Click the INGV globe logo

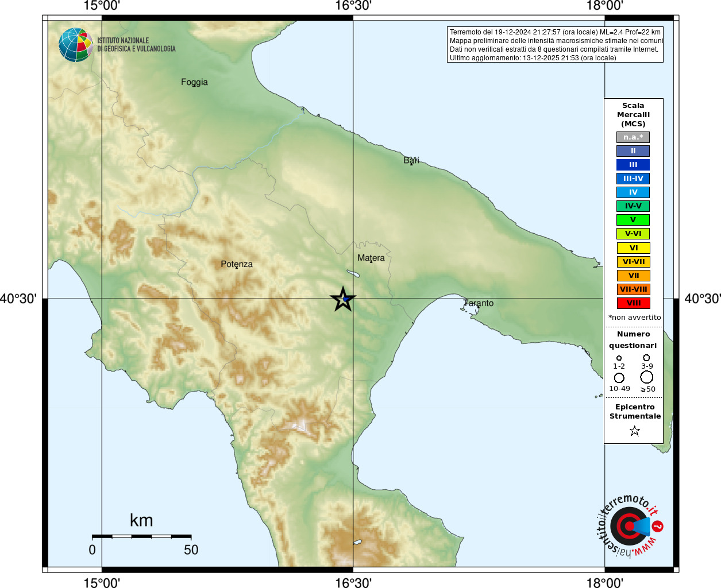point(76,45)
